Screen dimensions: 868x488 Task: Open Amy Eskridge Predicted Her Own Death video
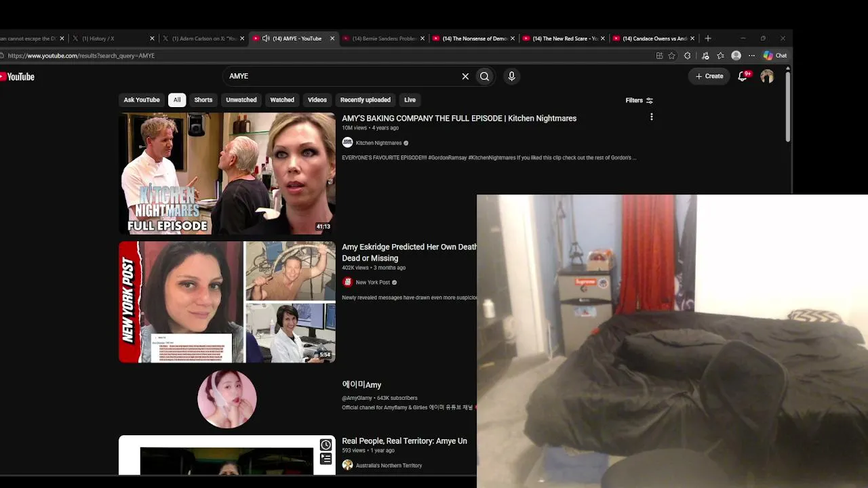[x=409, y=252]
